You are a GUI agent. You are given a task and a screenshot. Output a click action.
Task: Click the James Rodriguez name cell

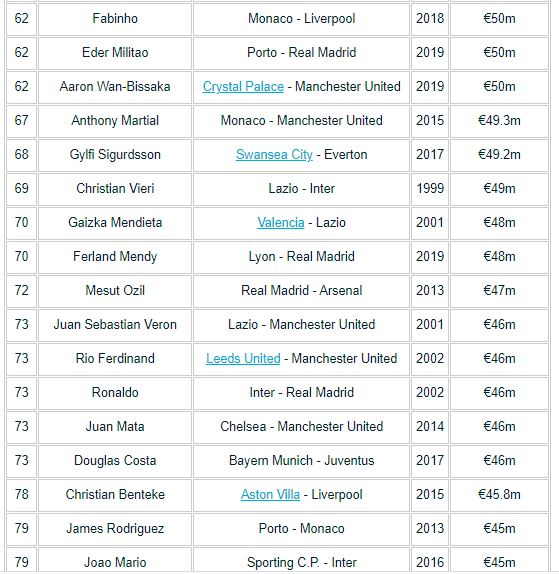click(x=115, y=529)
